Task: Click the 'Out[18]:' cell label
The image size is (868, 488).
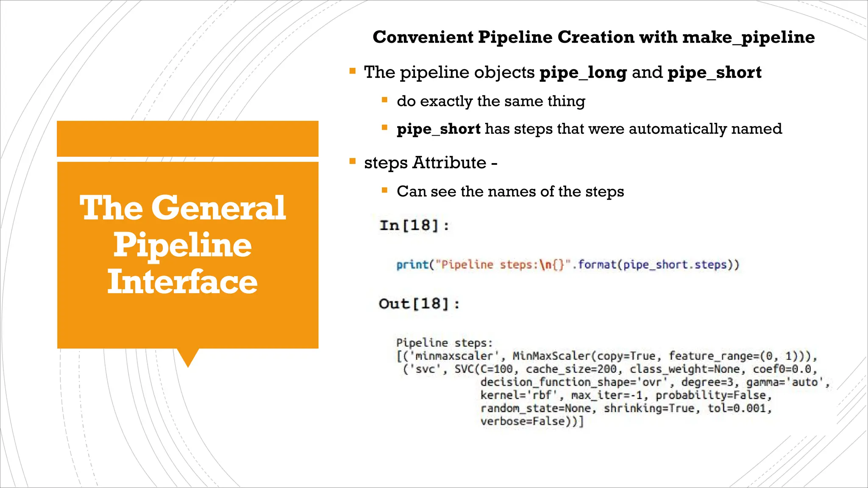Action: point(420,304)
